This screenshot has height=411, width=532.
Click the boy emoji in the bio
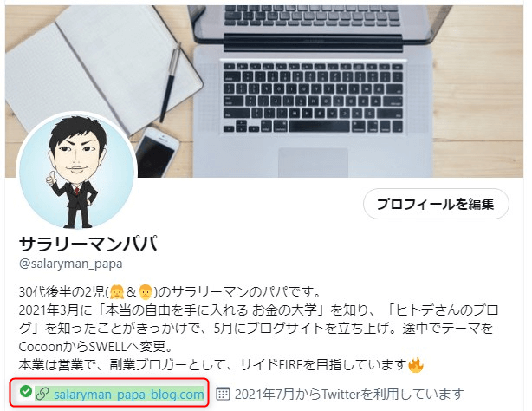[x=146, y=292]
